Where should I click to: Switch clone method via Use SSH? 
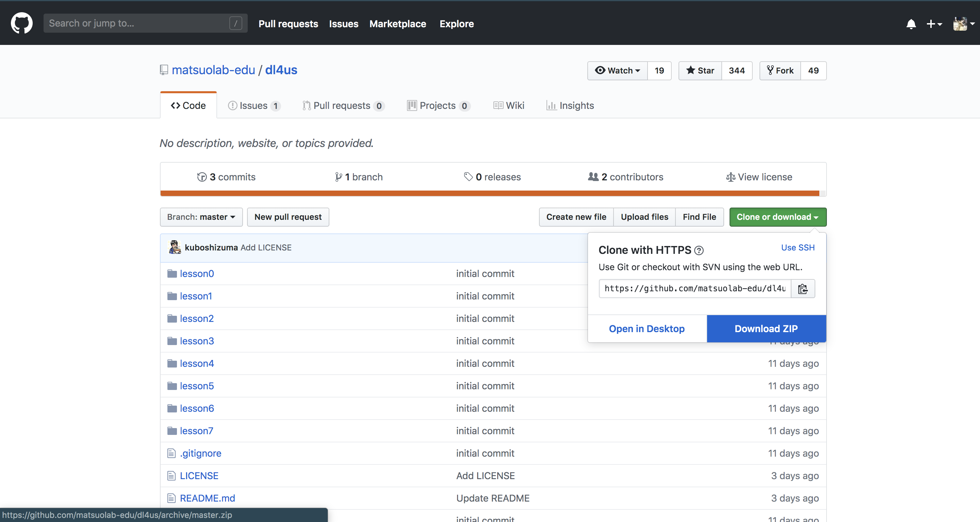[798, 247]
